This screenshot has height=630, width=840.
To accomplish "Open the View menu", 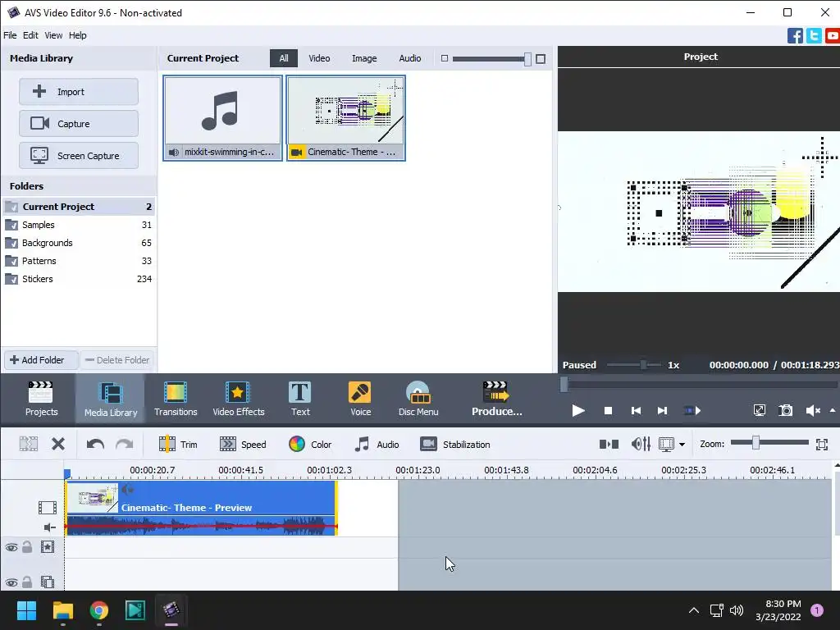I will [53, 35].
